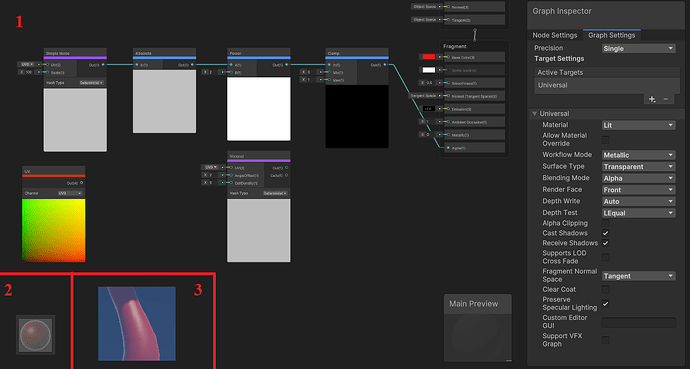
Task: Open the Workflow Mode dropdown
Action: (639, 155)
